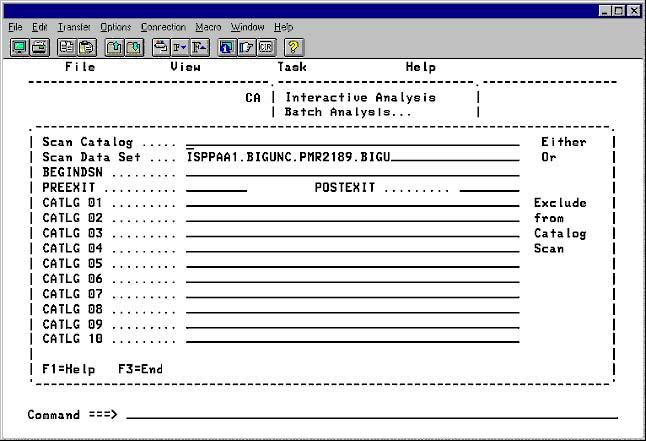This screenshot has width=646, height=441.
Task: Click the remap keyboard toolbar icon
Action: (x=161, y=47)
